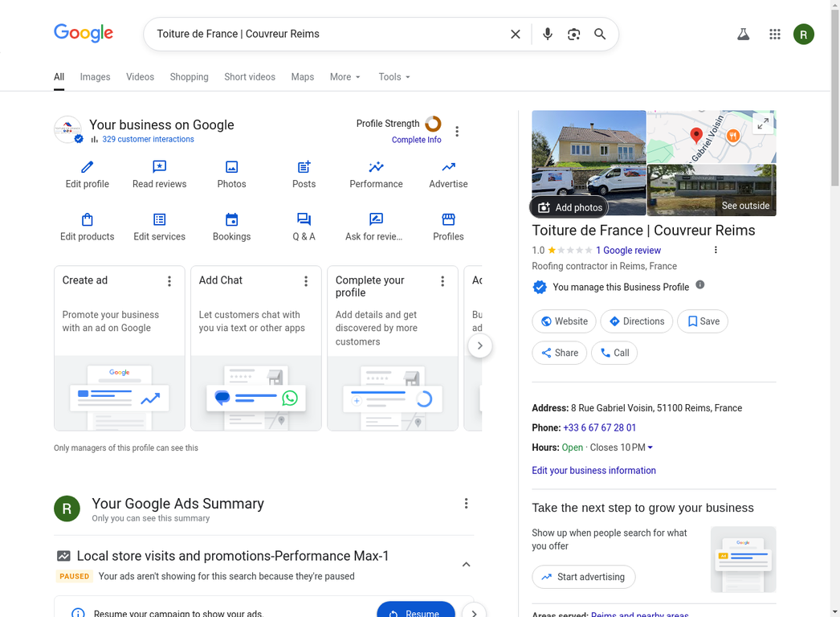Open the Tools dropdown
The image size is (840, 617).
(x=394, y=77)
